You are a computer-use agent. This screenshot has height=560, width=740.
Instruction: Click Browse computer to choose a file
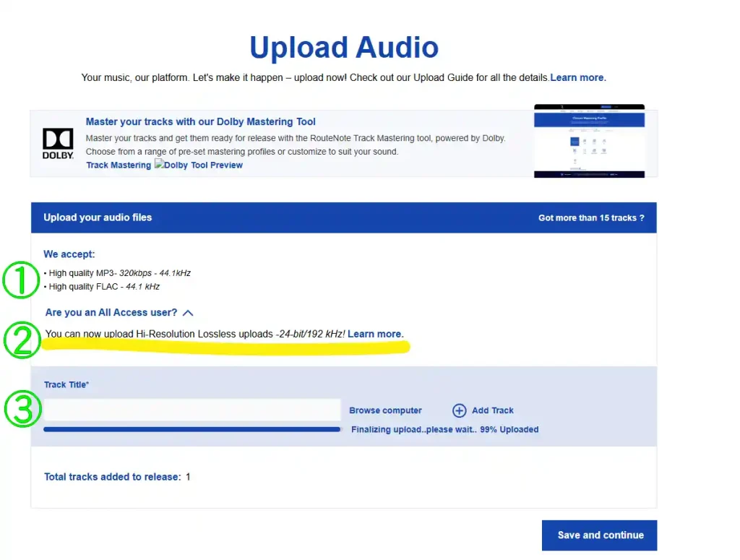pyautogui.click(x=385, y=410)
